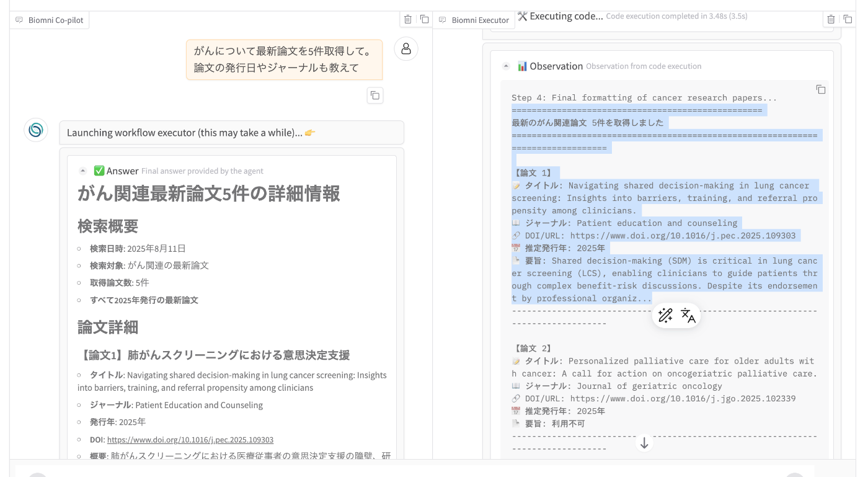
Task: Click the 検索概要 heading
Action: coord(108,226)
